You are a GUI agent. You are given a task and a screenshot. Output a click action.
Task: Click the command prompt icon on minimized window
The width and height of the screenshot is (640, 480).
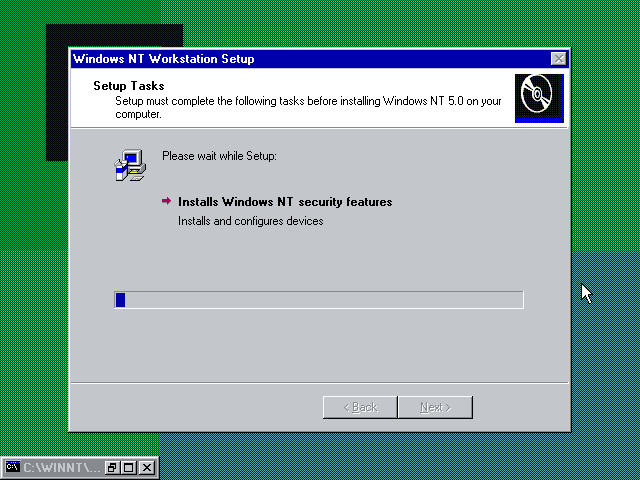pyautogui.click(x=12, y=467)
